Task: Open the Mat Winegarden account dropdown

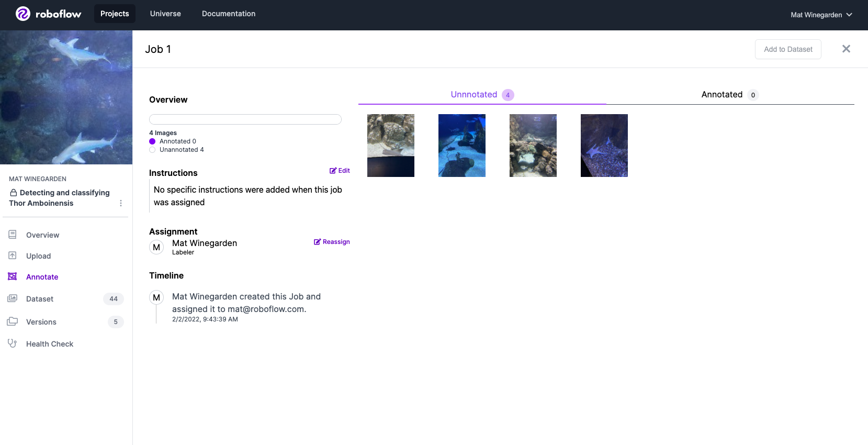Action: coord(821,15)
